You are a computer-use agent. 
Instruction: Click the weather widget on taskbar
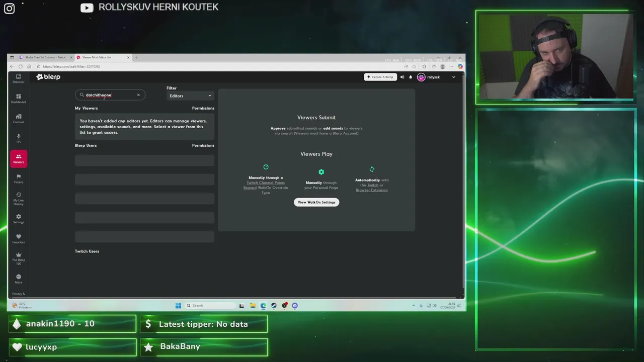click(22, 305)
